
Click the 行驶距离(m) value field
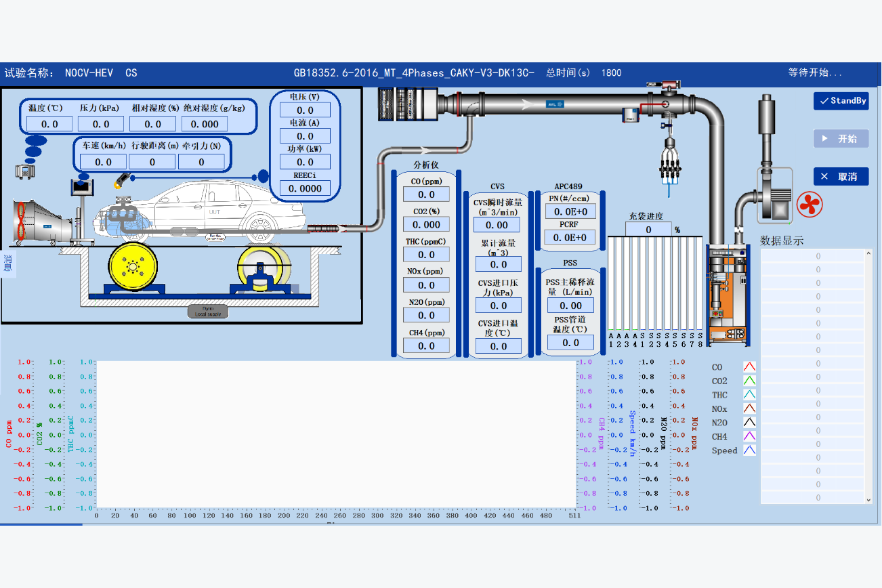click(x=152, y=162)
